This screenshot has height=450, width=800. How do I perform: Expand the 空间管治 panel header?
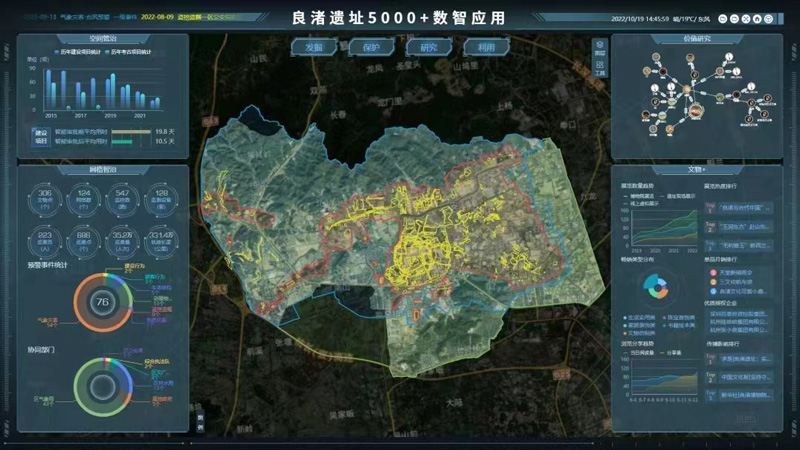103,38
